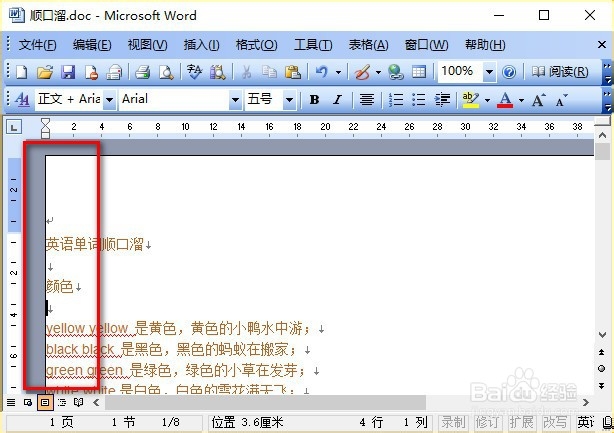614x433 pixels.
Task: Insert table grid icon
Action: coord(419,72)
